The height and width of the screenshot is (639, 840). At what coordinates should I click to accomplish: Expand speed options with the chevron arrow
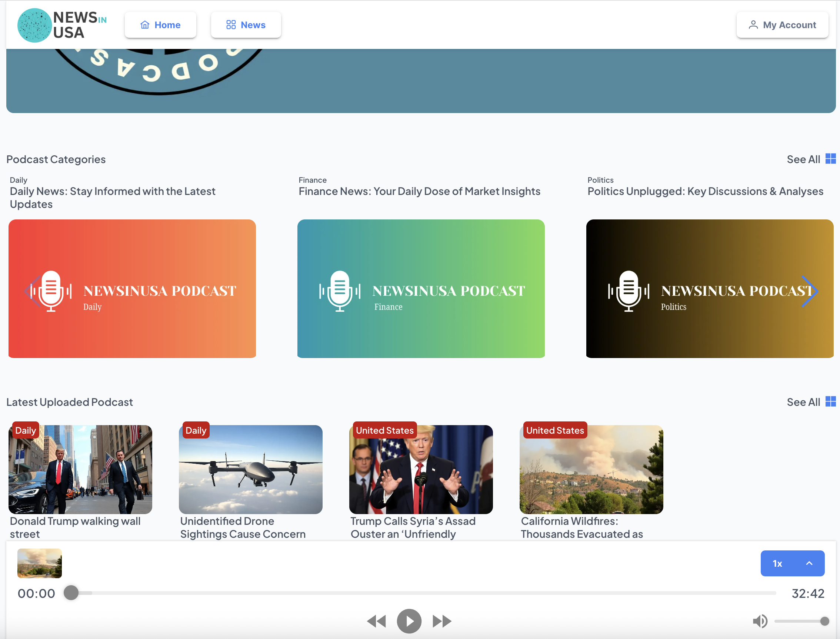809,563
